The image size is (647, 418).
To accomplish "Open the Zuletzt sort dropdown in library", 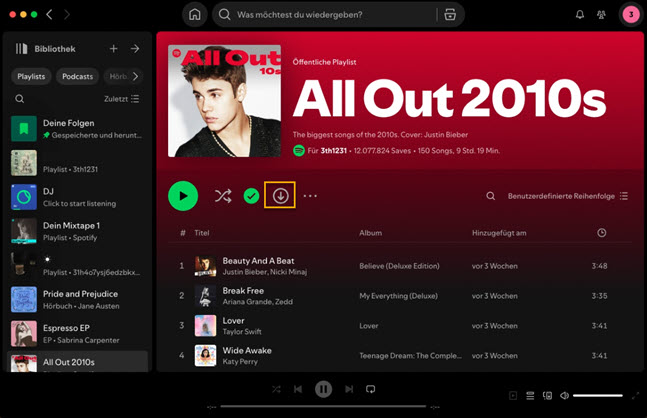I will 122,99.
